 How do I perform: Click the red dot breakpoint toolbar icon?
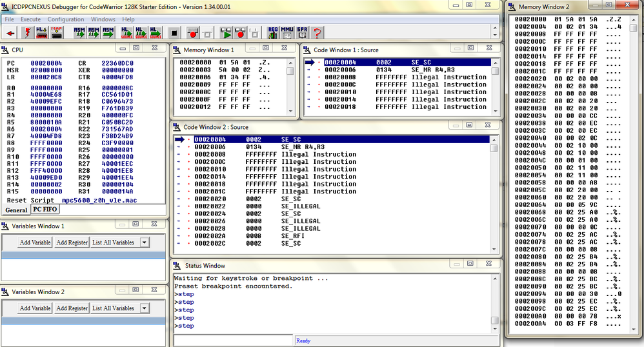[193, 33]
